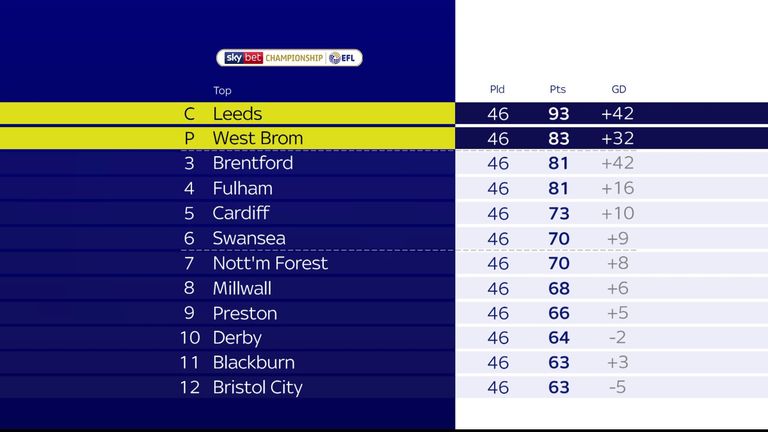Click the Pts column header
768x432 pixels.
pos(558,89)
